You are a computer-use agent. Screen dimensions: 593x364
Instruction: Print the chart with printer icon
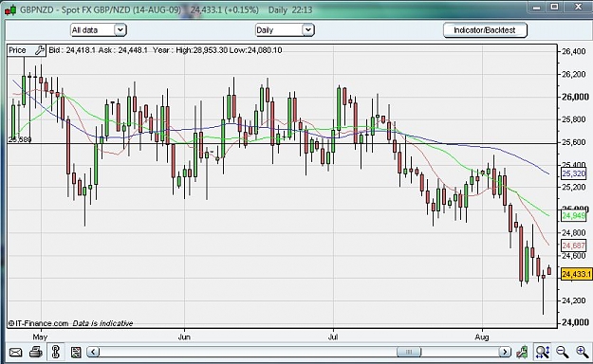(35, 353)
